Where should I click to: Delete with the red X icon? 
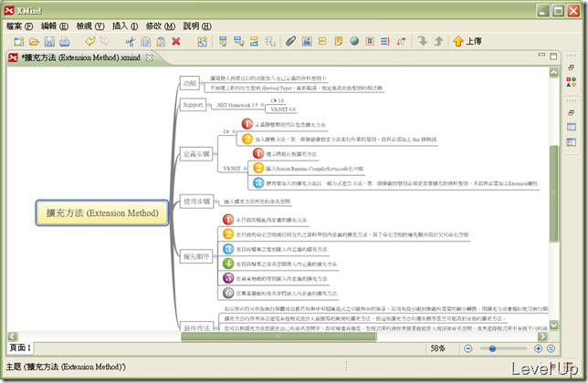pyautogui.click(x=176, y=41)
